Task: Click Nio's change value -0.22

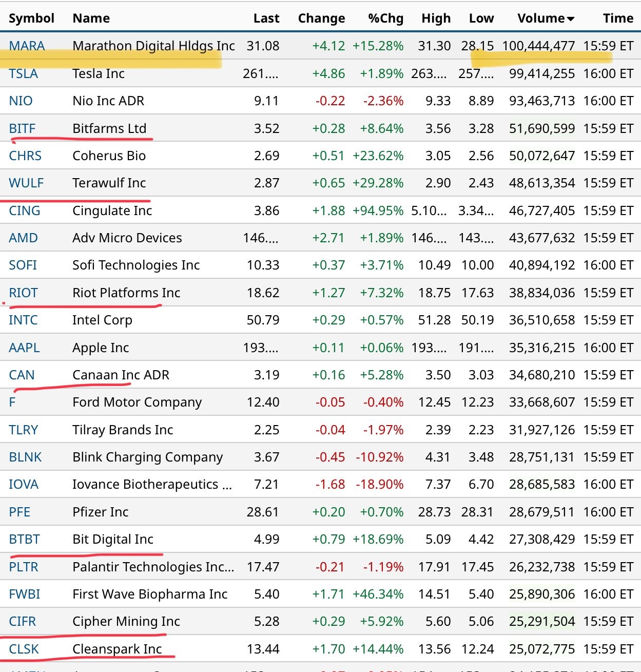Action: point(331,101)
